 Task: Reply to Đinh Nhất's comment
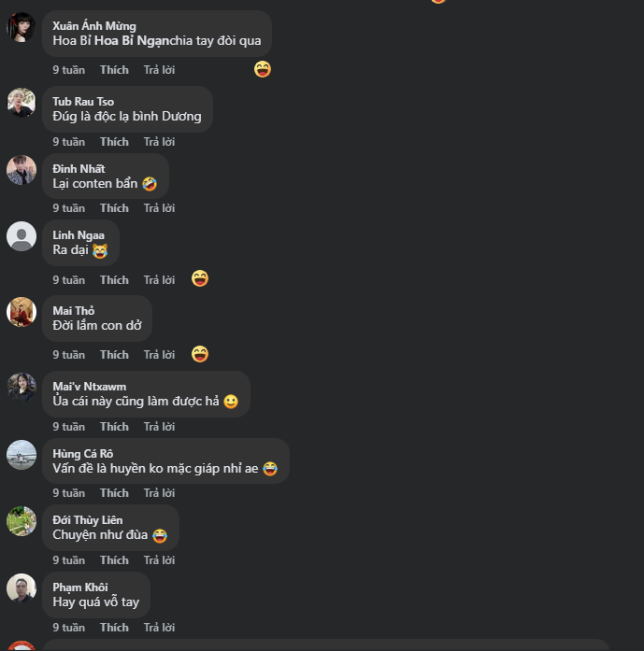pos(159,208)
